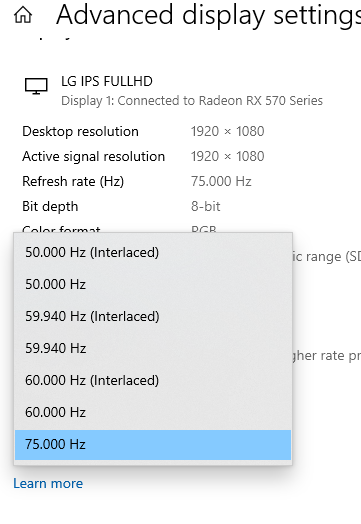Click the 75.000 Hz refresh rate value
Viewport: 361px width, 524px height.
[x=221, y=181]
